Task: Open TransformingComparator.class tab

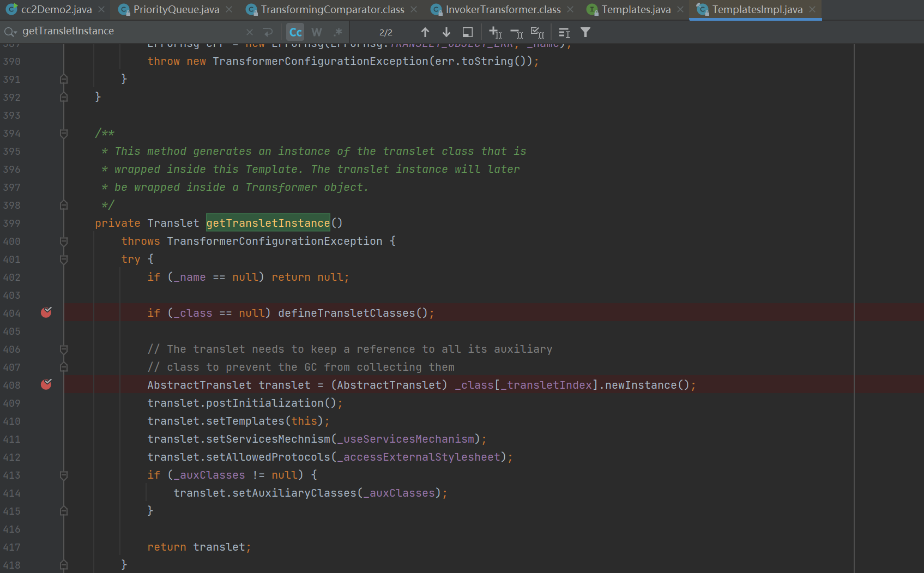Action: (x=333, y=9)
